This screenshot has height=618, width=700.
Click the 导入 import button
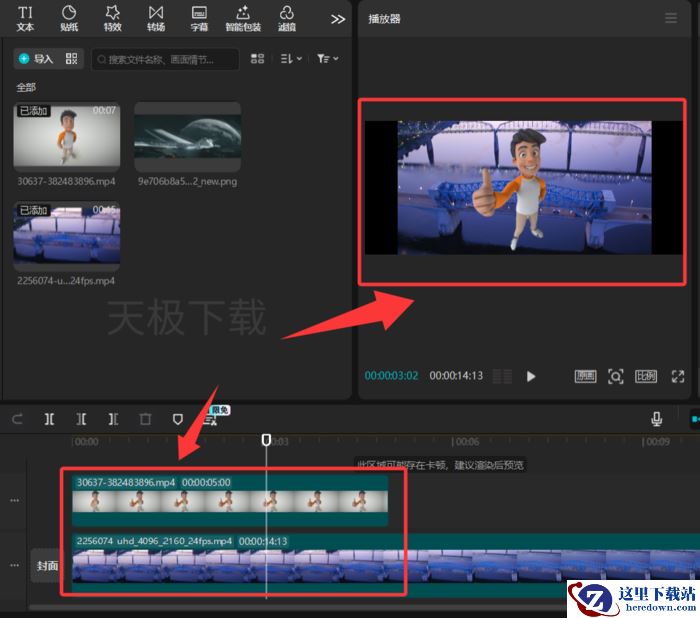36,58
